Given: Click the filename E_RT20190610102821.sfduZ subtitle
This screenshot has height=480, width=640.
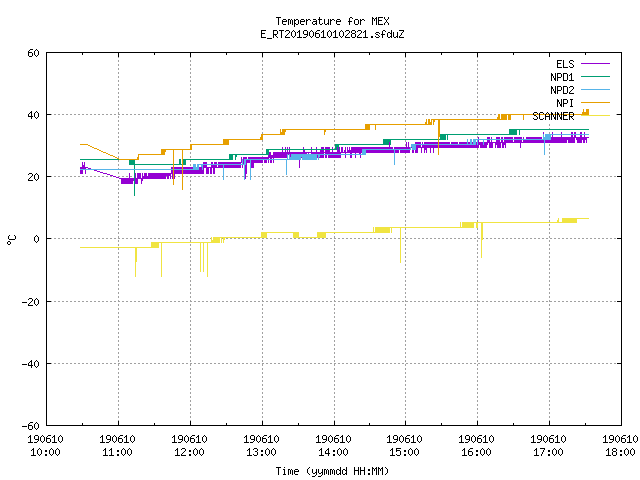Looking at the screenshot, I should (x=332, y=34).
